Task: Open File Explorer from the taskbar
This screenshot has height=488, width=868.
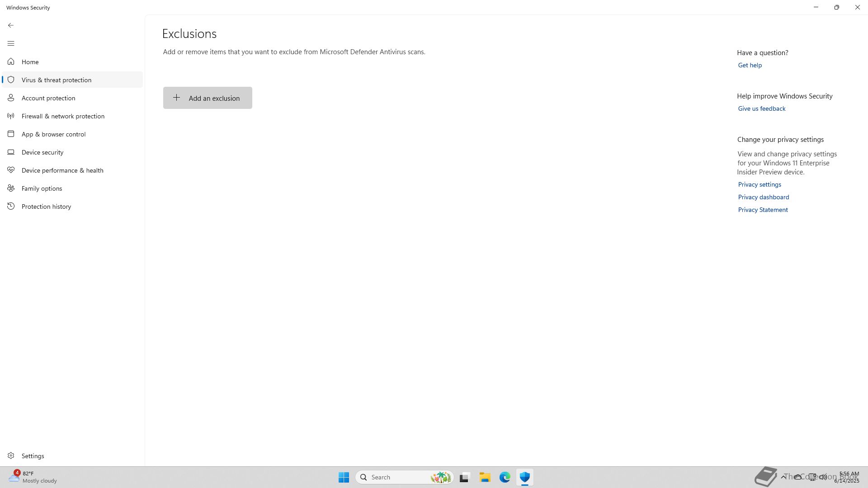Action: 485,477
